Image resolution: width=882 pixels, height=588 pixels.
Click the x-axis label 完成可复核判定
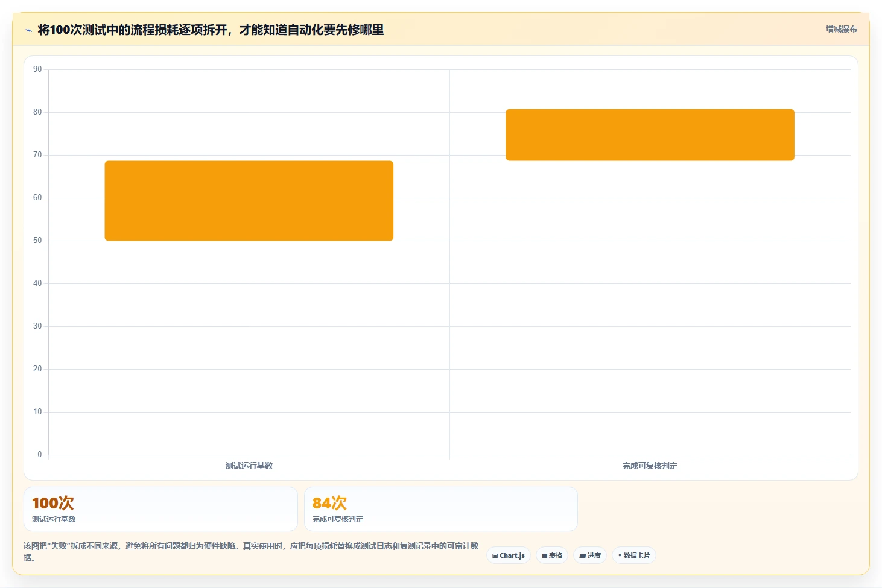[x=650, y=466]
